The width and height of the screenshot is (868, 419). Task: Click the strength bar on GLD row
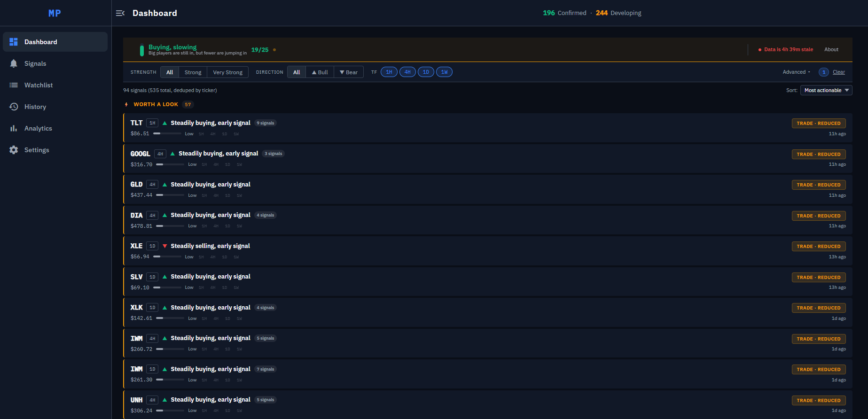(170, 195)
